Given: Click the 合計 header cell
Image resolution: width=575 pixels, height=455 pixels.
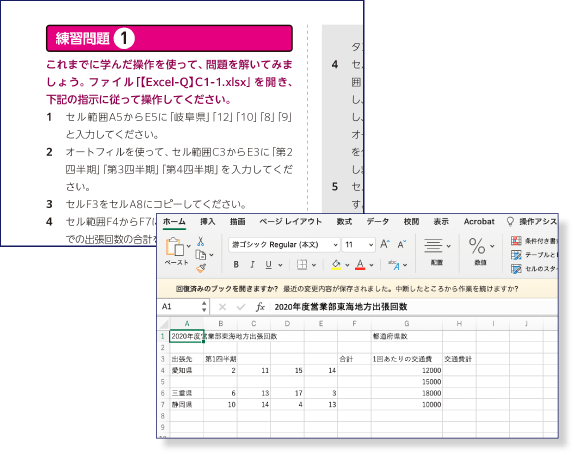Looking at the screenshot, I should (354, 359).
